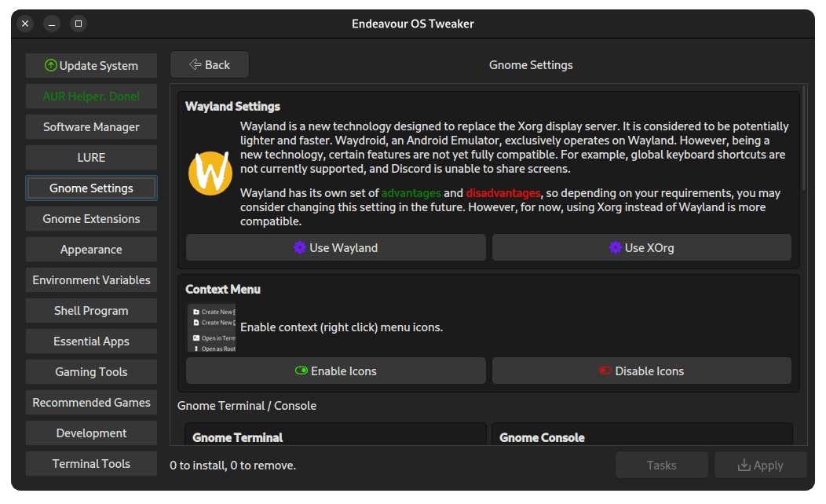Image resolution: width=826 pixels, height=504 pixels.
Task: Click the Gnome Console card heading
Action: click(542, 437)
